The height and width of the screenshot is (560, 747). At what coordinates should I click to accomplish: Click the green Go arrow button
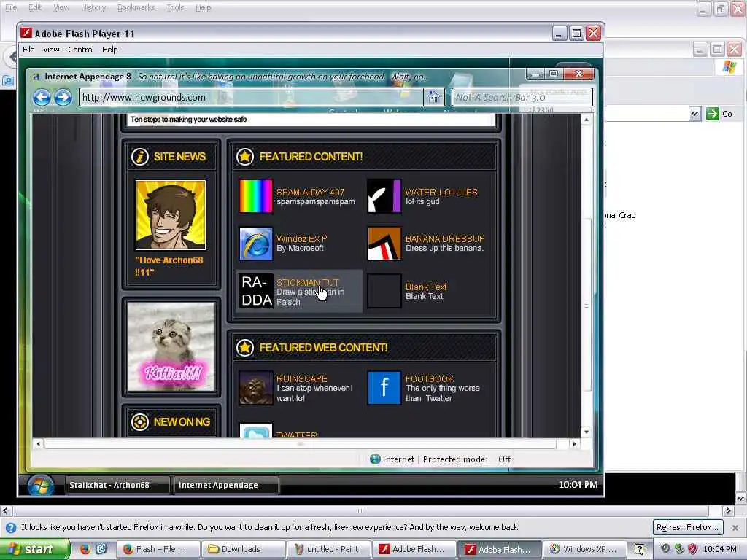pos(712,114)
